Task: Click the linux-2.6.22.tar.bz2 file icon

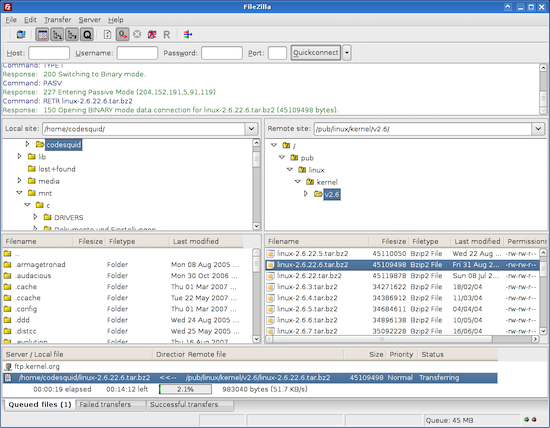Action: coord(270,276)
